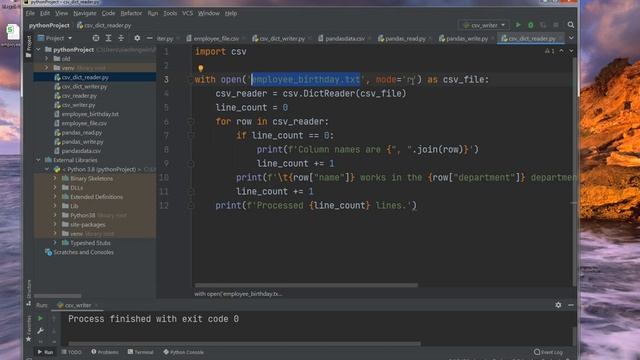Select Scratches and Consoles in the tree
640x360 pixels.
[83, 252]
